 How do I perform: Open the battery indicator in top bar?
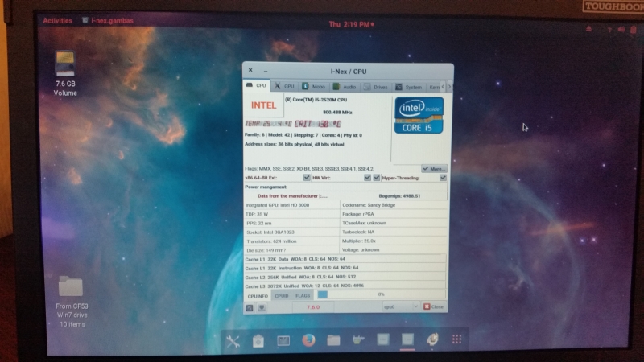click(x=634, y=30)
